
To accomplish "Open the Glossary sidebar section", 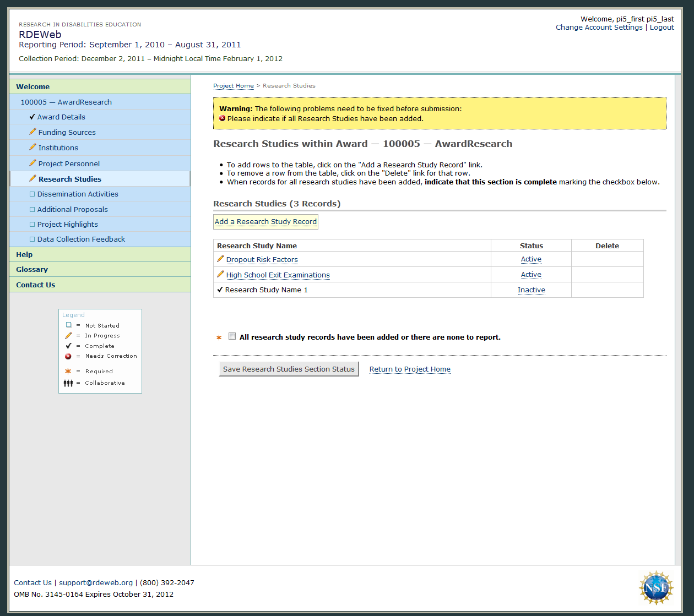I will [32, 269].
